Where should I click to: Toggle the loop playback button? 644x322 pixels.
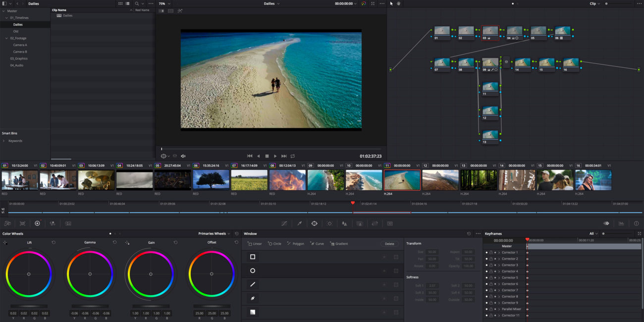[x=294, y=156]
